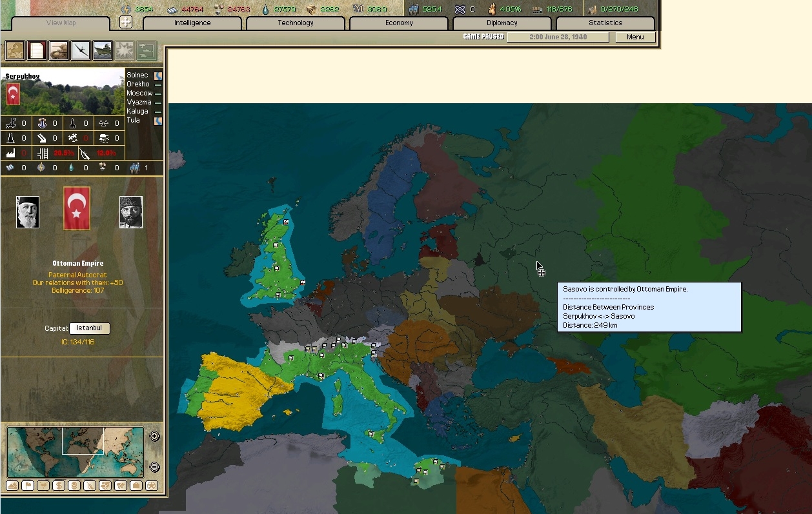This screenshot has width=812, height=514.
Task: Click the head of state portrait on the left
Action: coord(28,212)
